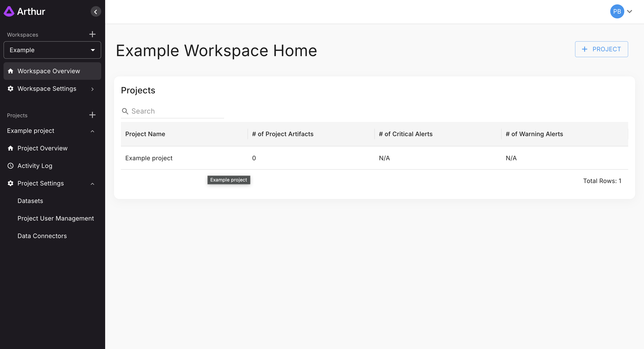
Task: Click the Arthur logo icon
Action: pos(9,11)
